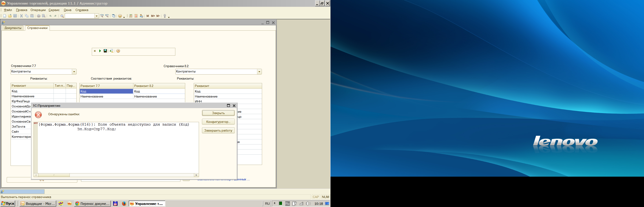Click the Завершить работу button
The width and height of the screenshot is (644, 207).
coord(218,131)
